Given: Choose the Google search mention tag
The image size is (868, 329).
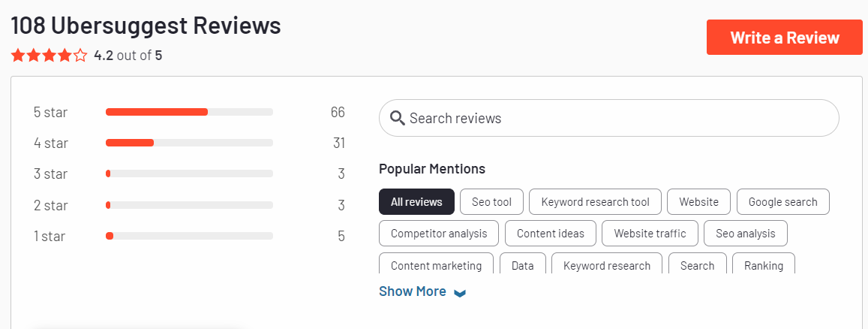Looking at the screenshot, I should pyautogui.click(x=782, y=201).
